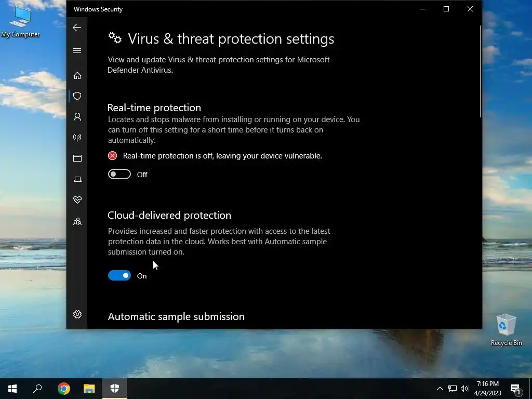Click Windows Security taskbar icon
Screen dimensions: 532x399
[115, 389]
